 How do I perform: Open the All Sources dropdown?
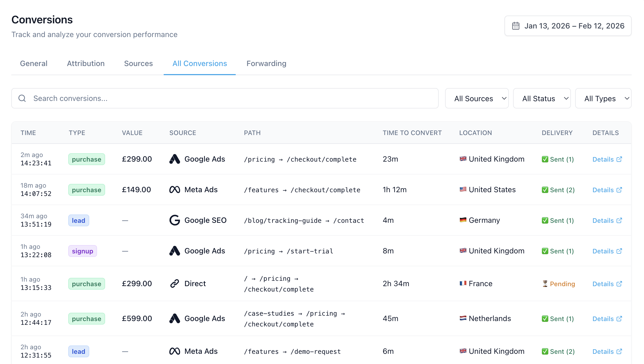477,99
